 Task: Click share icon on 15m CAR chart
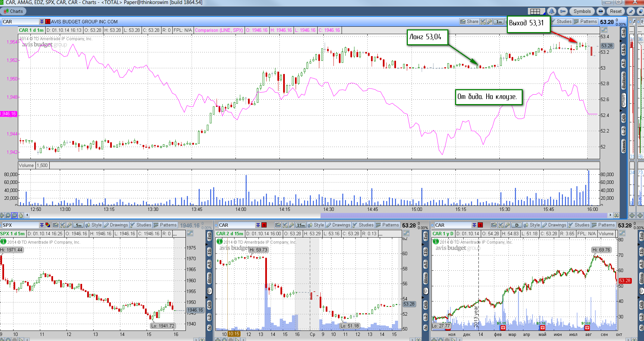[278, 225]
